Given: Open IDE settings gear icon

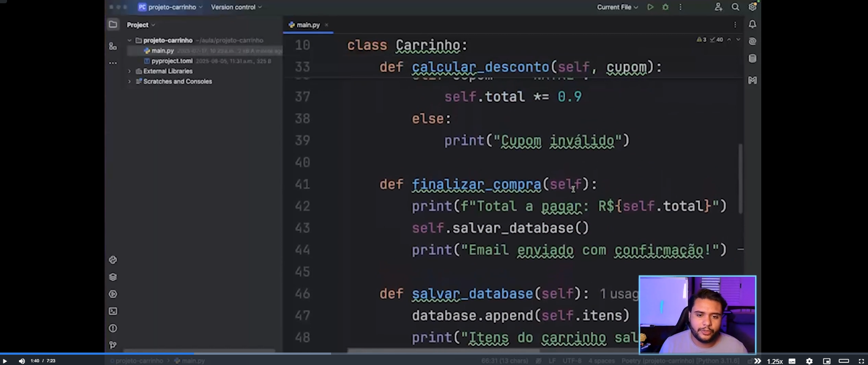Looking at the screenshot, I should coord(753,7).
